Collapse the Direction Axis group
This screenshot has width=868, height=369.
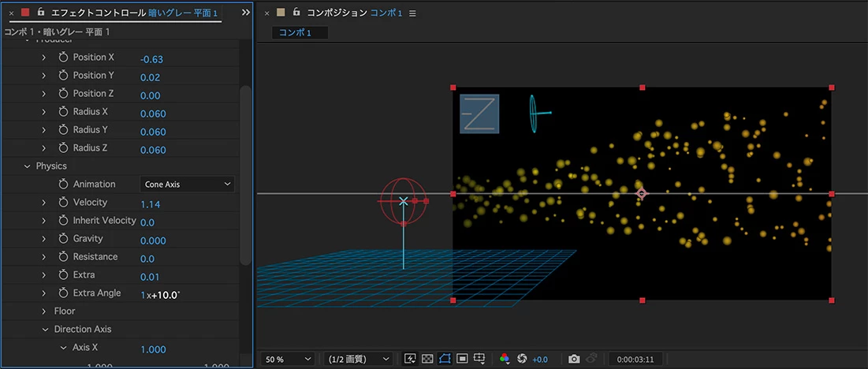[x=44, y=329]
